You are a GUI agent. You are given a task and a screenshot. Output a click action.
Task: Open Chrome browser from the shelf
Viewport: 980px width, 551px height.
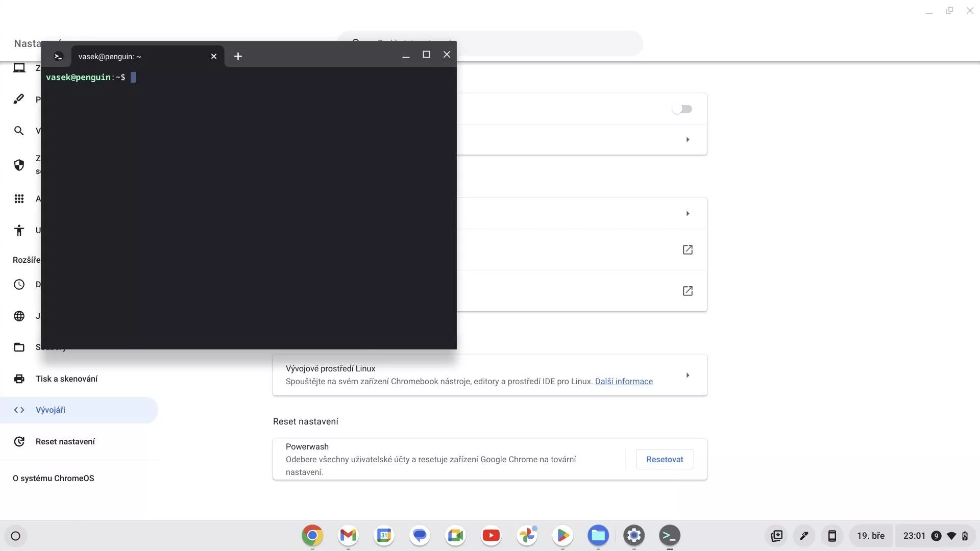(x=312, y=536)
